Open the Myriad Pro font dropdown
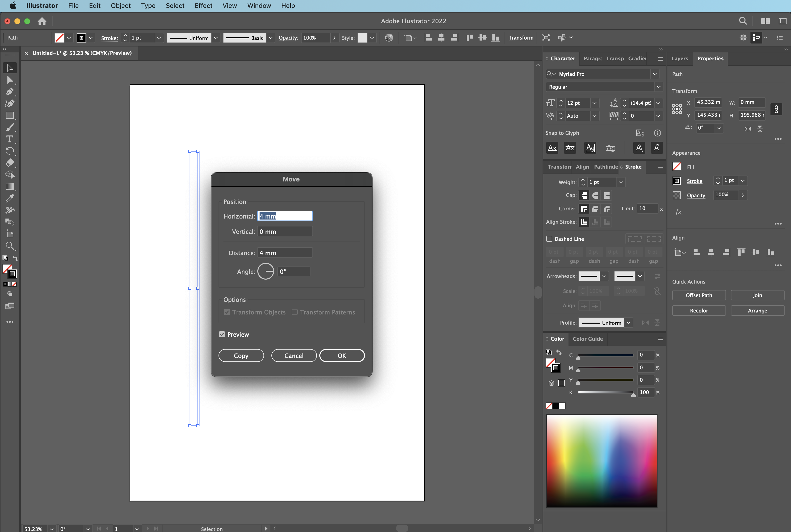 click(x=655, y=74)
